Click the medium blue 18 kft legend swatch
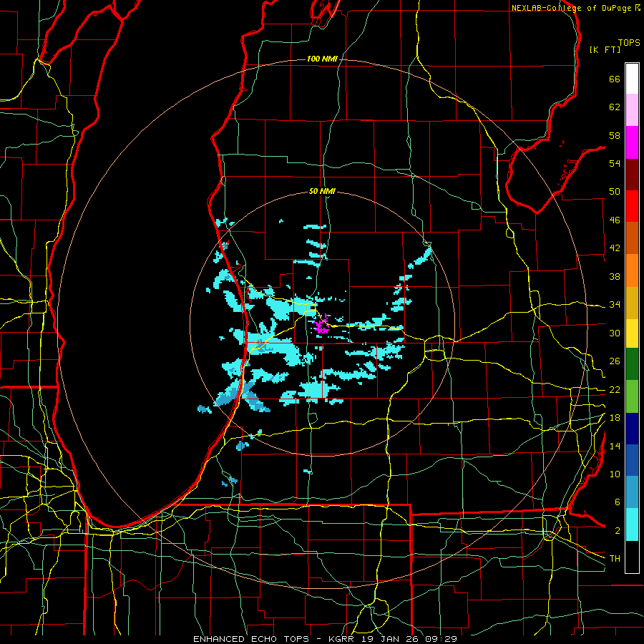 click(x=632, y=461)
